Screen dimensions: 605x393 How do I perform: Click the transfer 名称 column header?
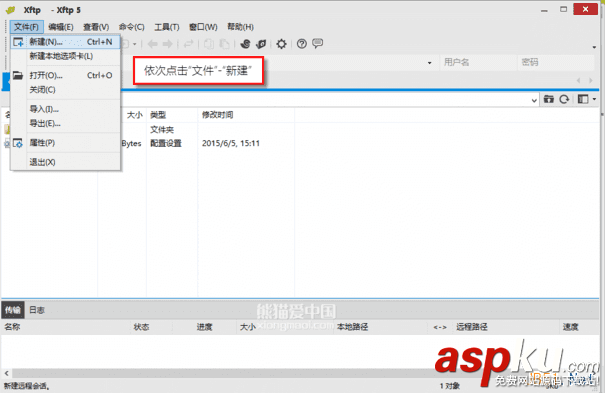12,327
